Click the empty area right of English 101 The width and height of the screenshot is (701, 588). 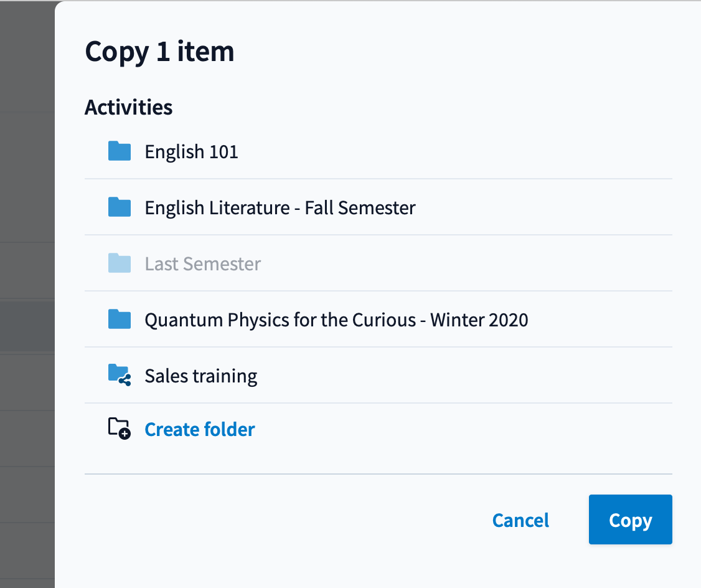click(x=455, y=151)
